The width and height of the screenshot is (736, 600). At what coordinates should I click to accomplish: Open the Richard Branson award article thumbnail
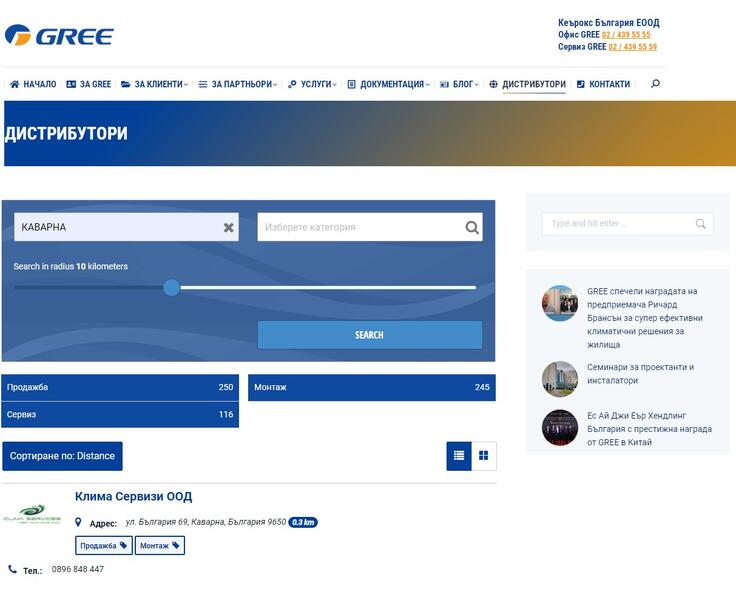[560, 303]
